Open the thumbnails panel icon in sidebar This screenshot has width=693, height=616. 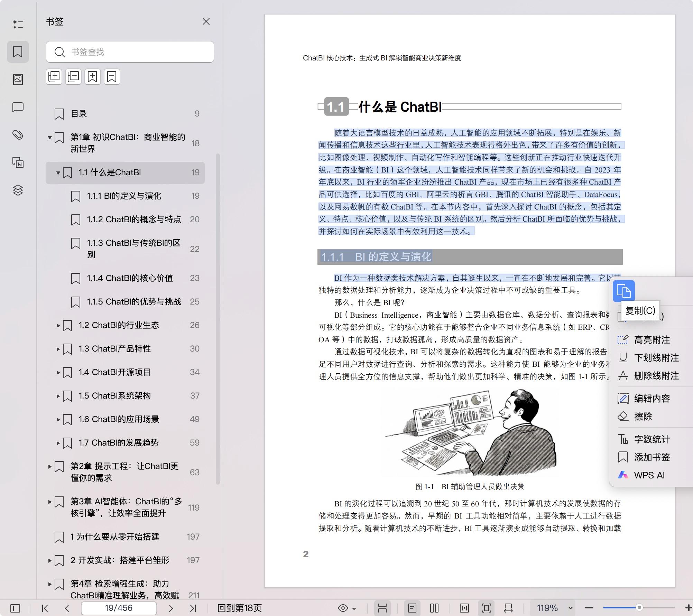click(x=18, y=79)
